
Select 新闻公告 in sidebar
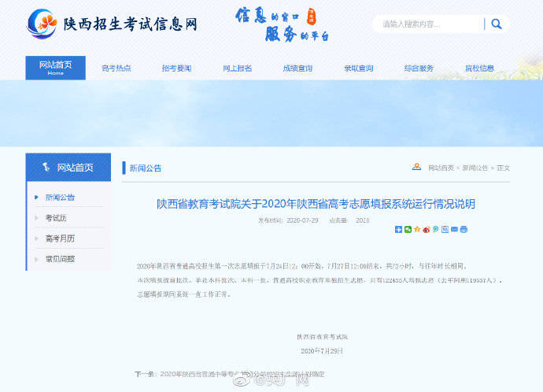[x=61, y=198]
